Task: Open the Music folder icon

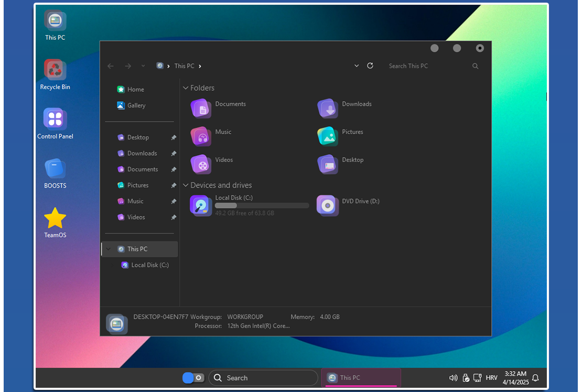Action: pos(201,136)
